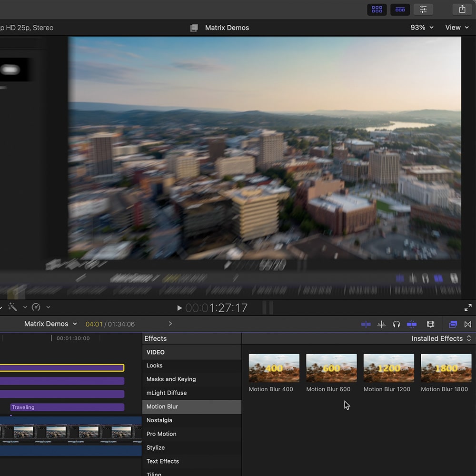Toggle audio skimming waveform icon
476x476 pixels.
(381, 324)
